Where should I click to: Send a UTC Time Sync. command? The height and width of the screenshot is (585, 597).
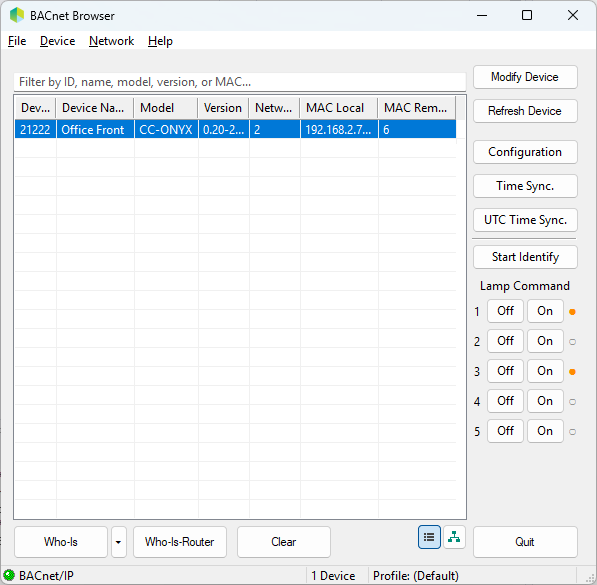525,220
